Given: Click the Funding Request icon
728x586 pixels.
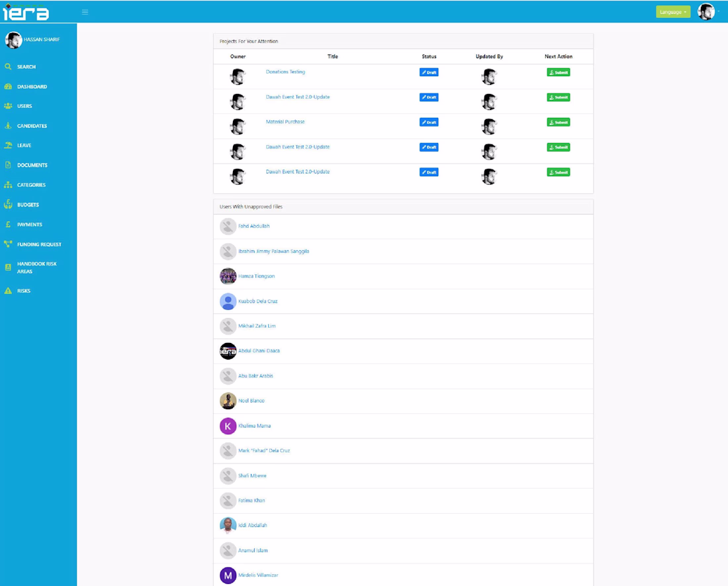Looking at the screenshot, I should pyautogui.click(x=8, y=244).
